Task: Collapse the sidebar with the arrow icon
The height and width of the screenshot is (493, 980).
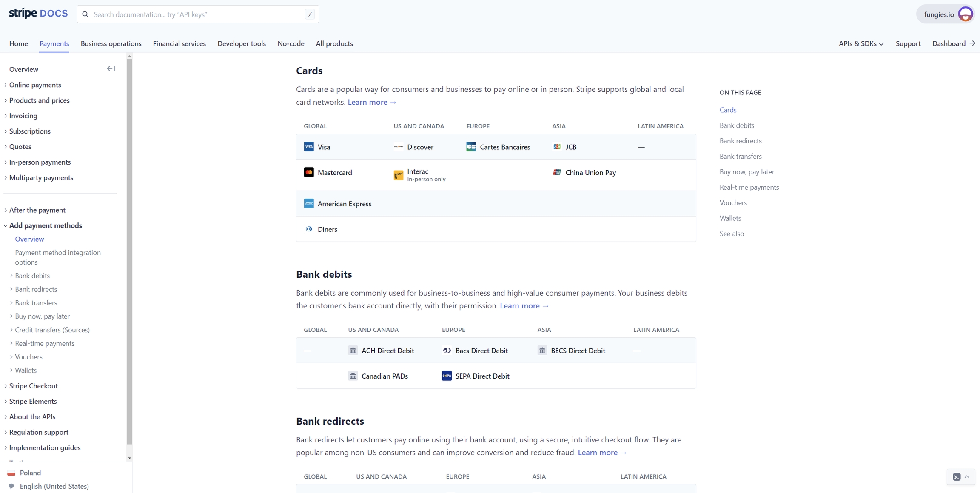Action: pyautogui.click(x=111, y=68)
